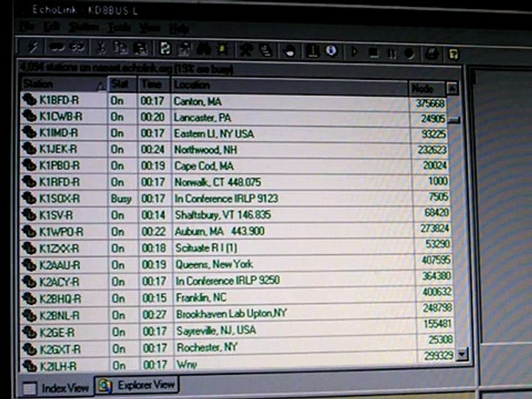The image size is (532, 399).
Task: Click node number 375668
Action: tap(430, 103)
